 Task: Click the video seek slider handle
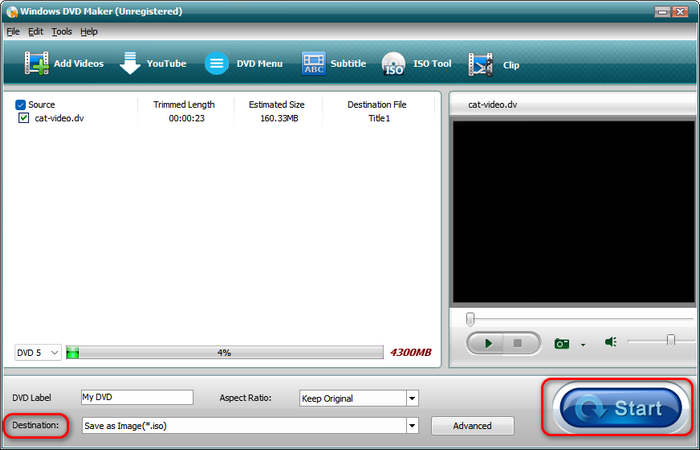[470, 319]
